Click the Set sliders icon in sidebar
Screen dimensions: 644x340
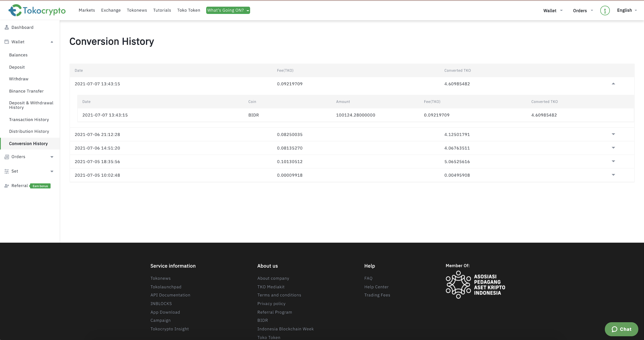(x=7, y=171)
